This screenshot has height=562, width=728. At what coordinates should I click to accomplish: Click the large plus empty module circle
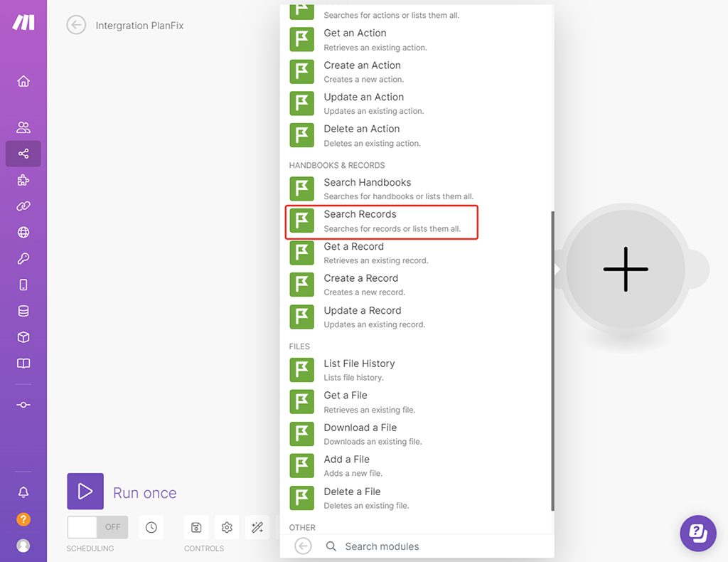coord(626,270)
